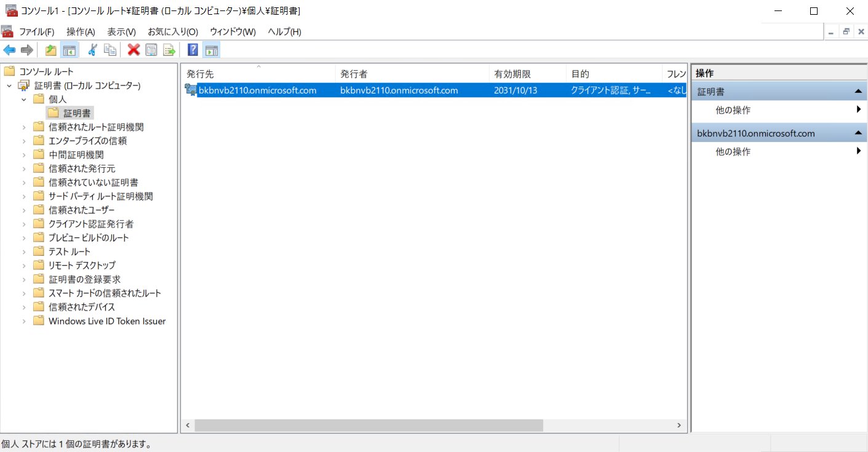Select the テスト ルート tree item
The width and height of the screenshot is (868, 452).
[70, 252]
